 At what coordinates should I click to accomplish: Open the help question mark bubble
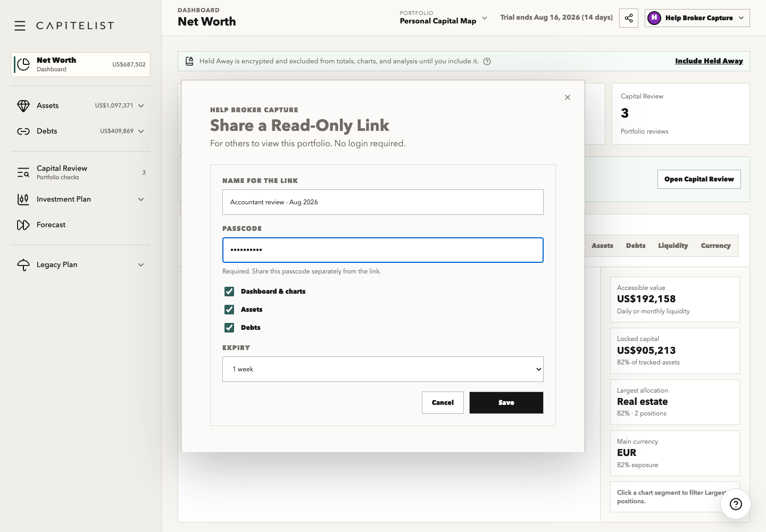coord(736,504)
